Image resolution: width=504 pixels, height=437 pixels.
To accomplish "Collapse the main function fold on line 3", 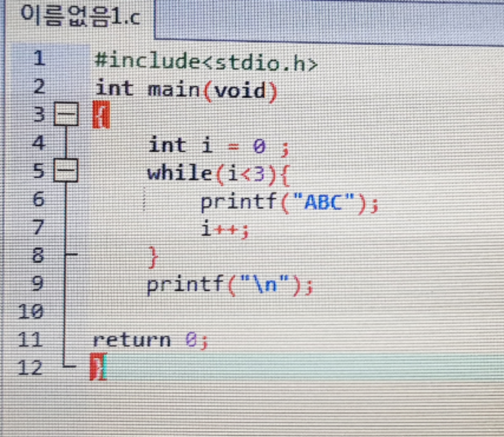I will 65,116.
